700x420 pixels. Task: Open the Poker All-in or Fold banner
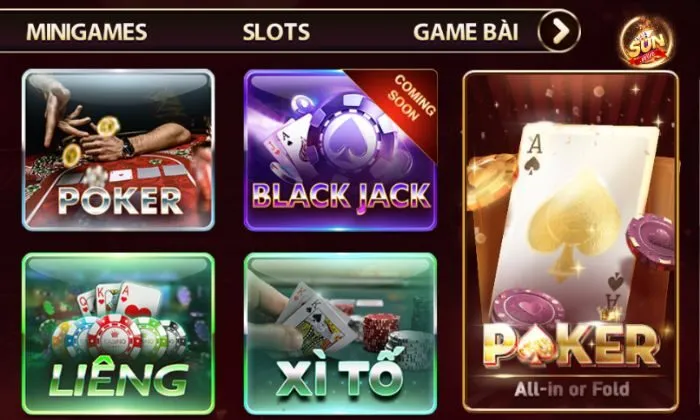[x=571, y=241]
